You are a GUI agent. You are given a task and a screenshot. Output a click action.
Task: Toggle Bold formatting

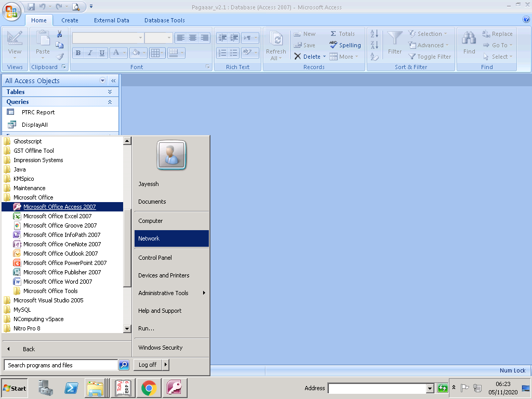tap(78, 52)
